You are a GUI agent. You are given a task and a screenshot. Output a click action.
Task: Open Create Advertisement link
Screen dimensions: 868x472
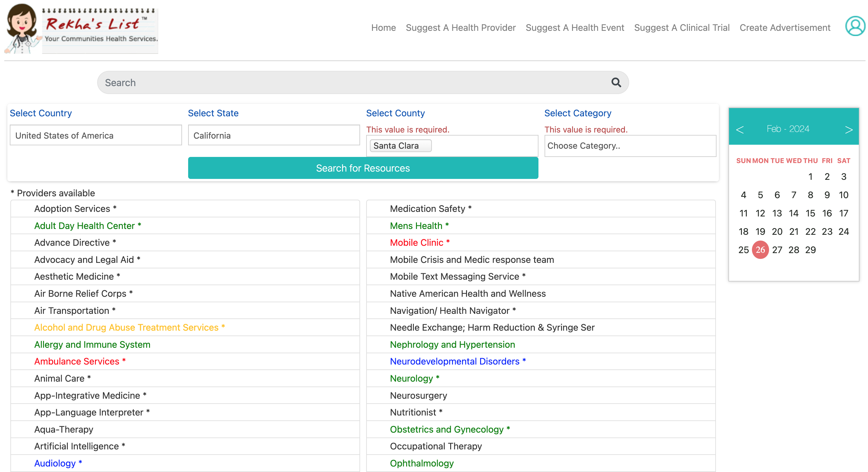pyautogui.click(x=784, y=27)
